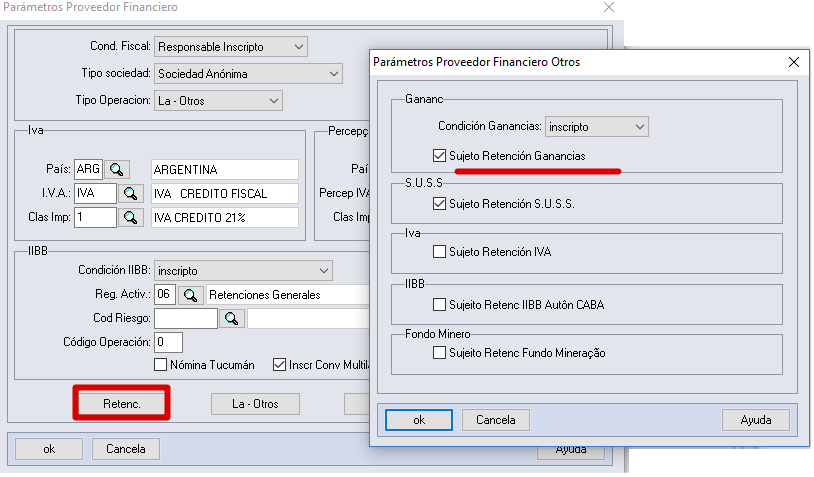814x477 pixels.
Task: Open Cod Riesgo lookup magnifier icon
Action: pos(232,318)
